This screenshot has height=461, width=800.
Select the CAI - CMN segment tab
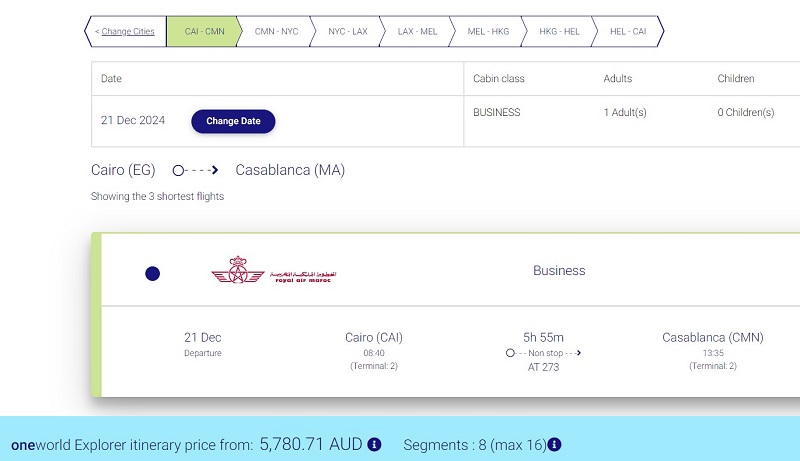204,32
